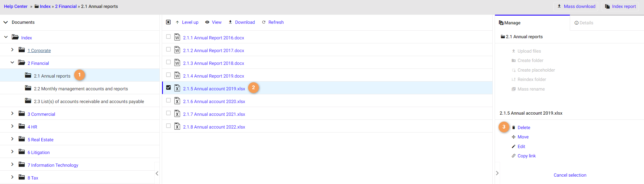Expand the 7 Information Technology folder

pos(12,164)
